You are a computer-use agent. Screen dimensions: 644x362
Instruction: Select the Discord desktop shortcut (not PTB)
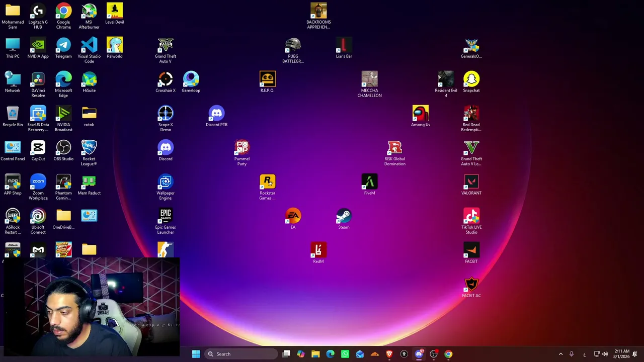[166, 150]
